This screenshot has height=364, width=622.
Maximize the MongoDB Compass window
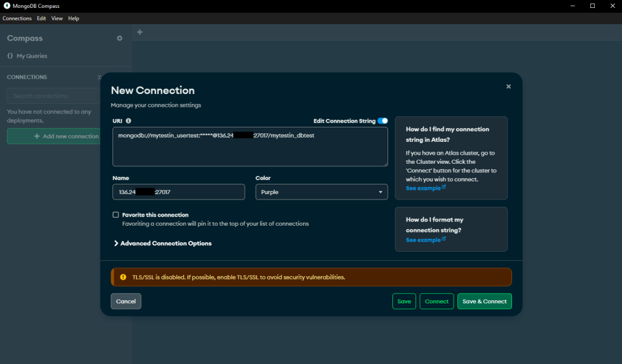[593, 6]
